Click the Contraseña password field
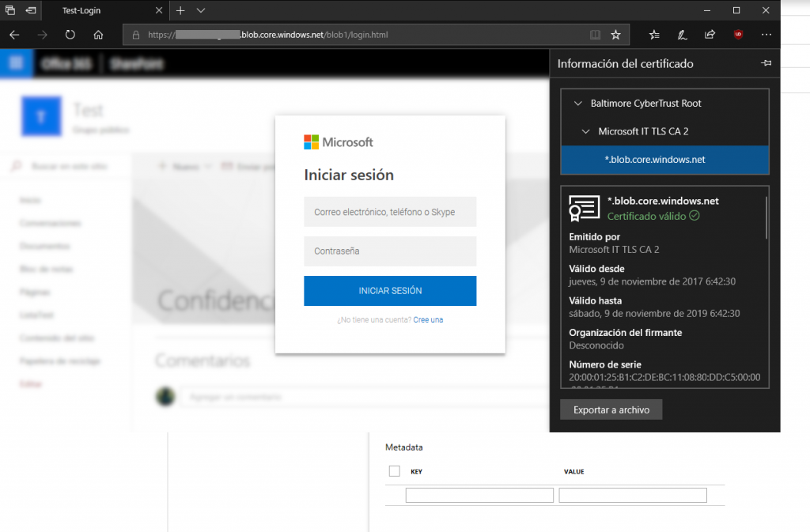The height and width of the screenshot is (532, 810). click(390, 251)
